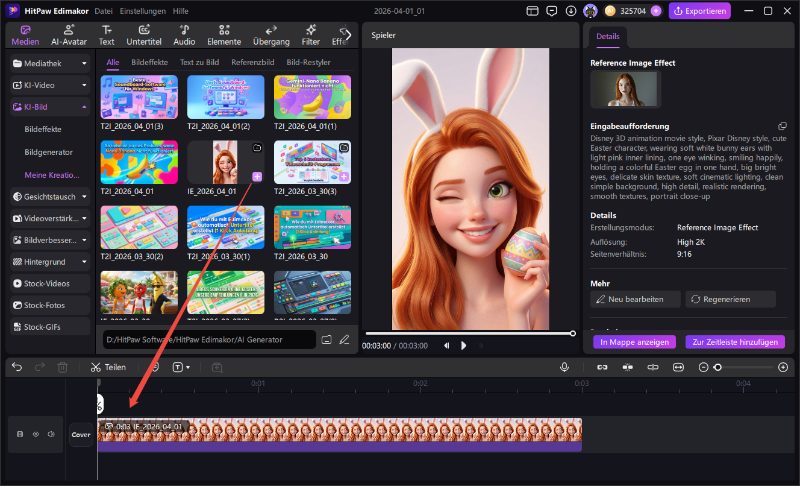Screen dimensions: 800x486
Task: Click the undo arrow in timeline toolbar
Action: coord(16,367)
